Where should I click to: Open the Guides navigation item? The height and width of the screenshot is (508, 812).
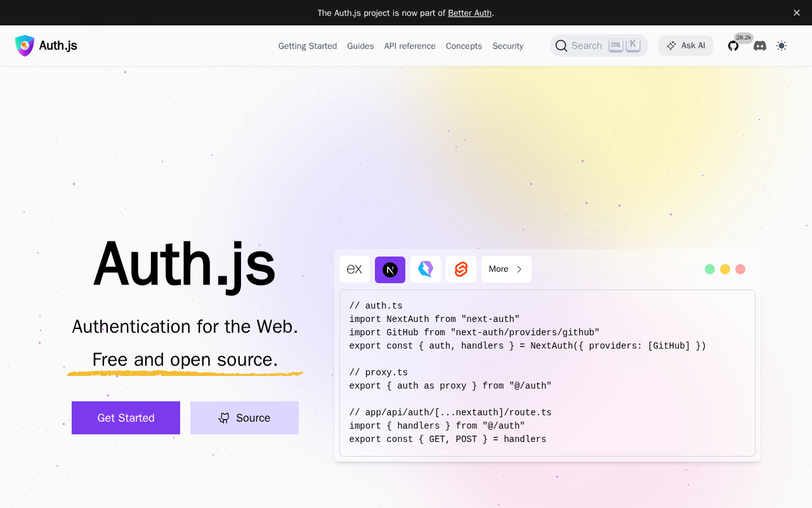point(360,46)
